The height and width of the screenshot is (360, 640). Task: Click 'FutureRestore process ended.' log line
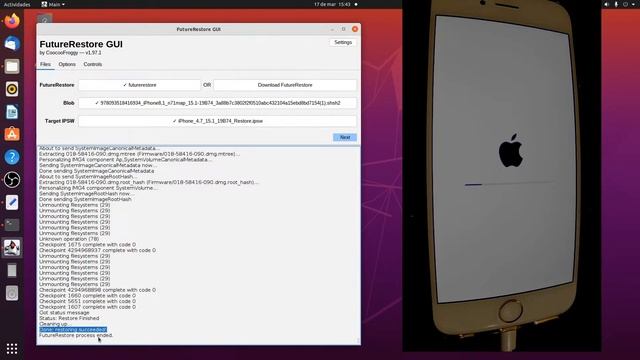pyautogui.click(x=76, y=335)
